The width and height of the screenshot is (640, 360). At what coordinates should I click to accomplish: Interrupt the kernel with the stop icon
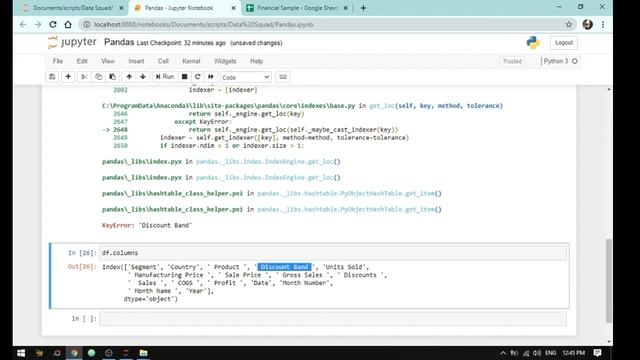pos(184,77)
